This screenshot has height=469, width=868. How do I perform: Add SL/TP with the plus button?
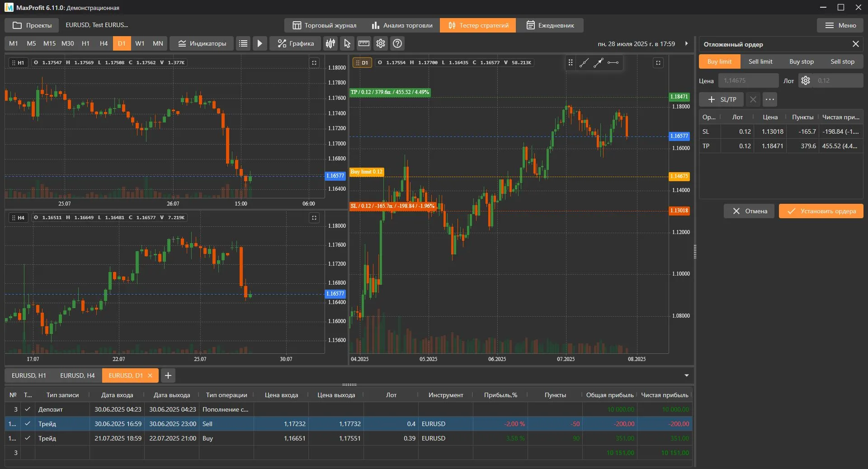(x=721, y=99)
